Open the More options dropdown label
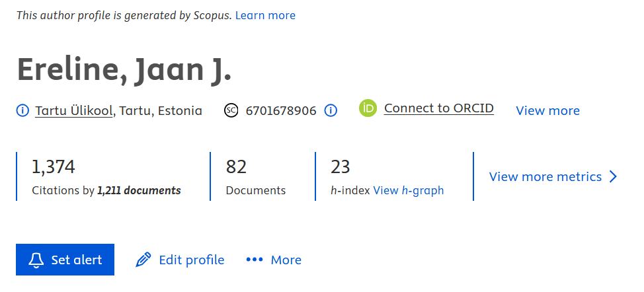 [286, 260]
